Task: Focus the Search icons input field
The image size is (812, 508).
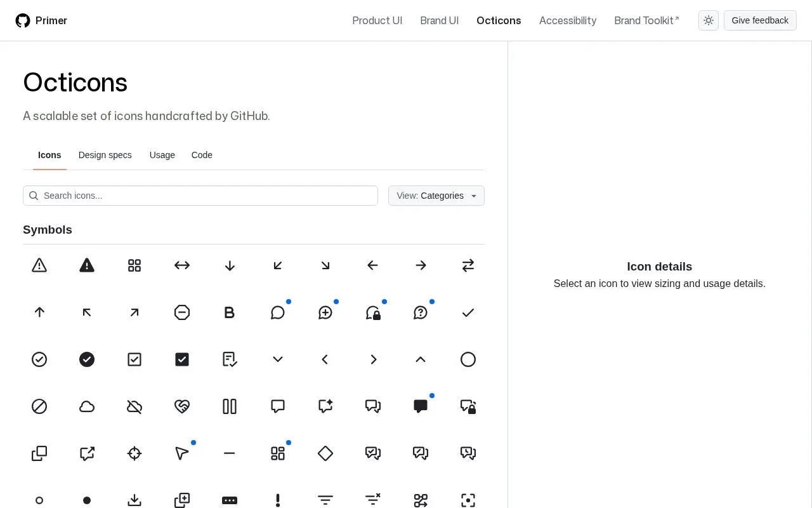Action: pos(200,196)
